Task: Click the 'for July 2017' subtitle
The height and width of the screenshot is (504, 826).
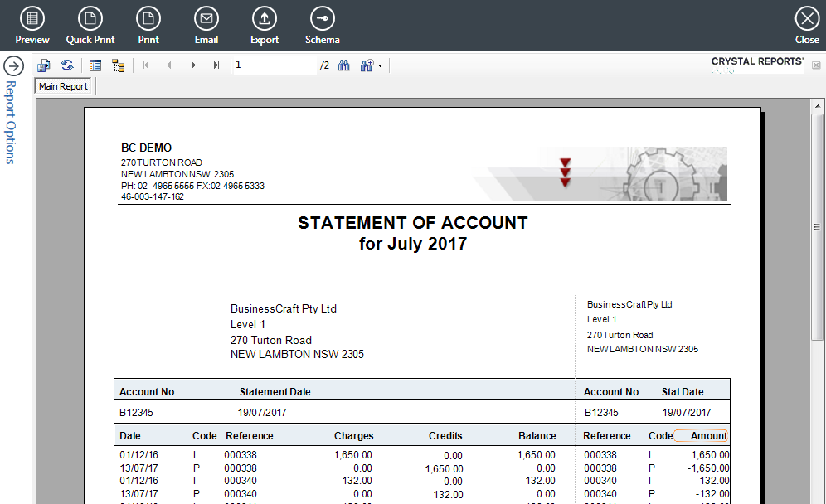Action: pos(413,244)
